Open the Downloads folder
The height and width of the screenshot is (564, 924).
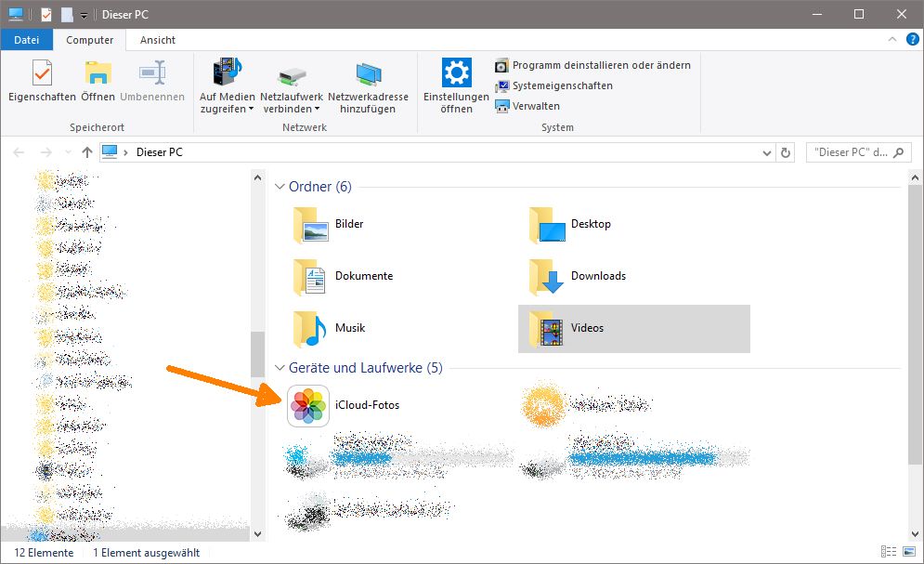click(x=598, y=276)
